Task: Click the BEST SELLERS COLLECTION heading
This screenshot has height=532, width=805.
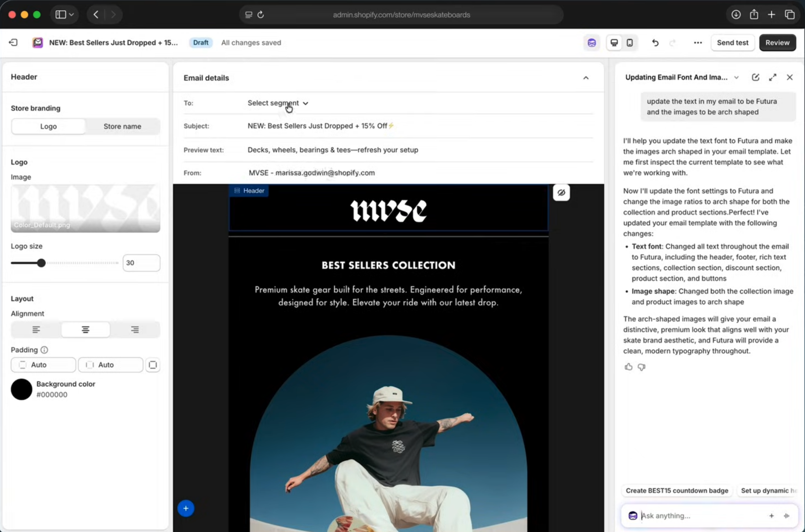Action: 388,265
